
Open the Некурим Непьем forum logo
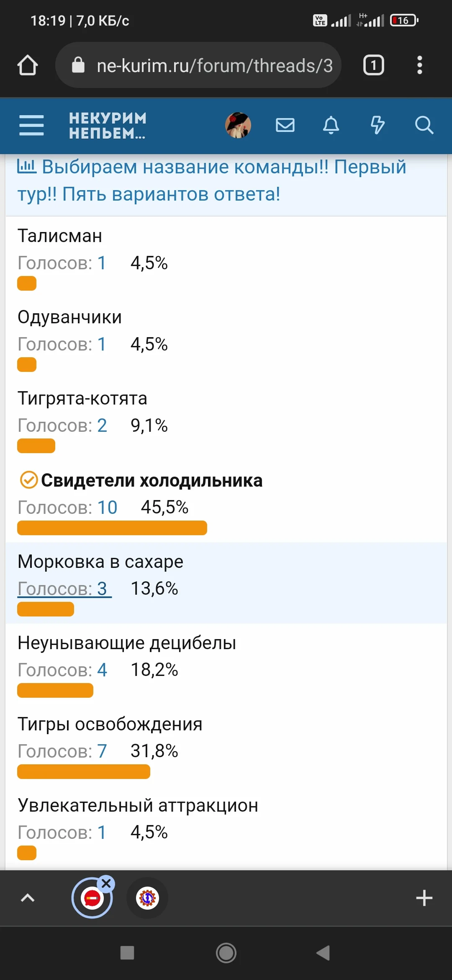point(108,125)
